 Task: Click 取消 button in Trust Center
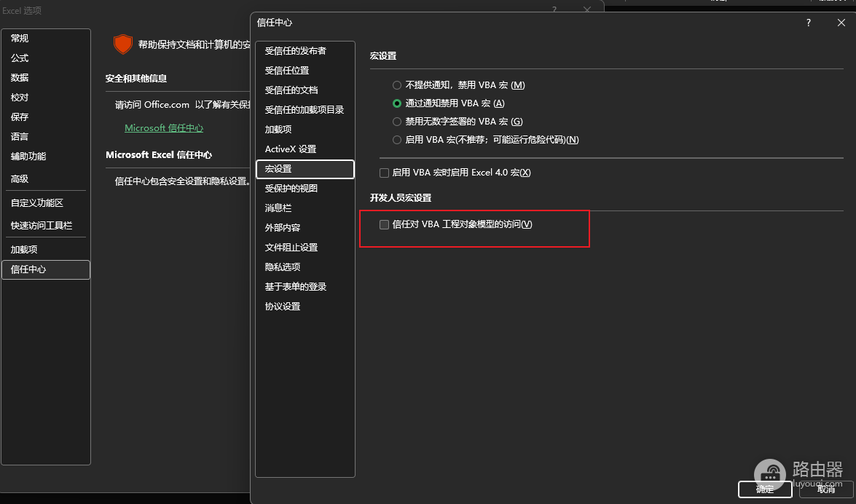(826, 489)
